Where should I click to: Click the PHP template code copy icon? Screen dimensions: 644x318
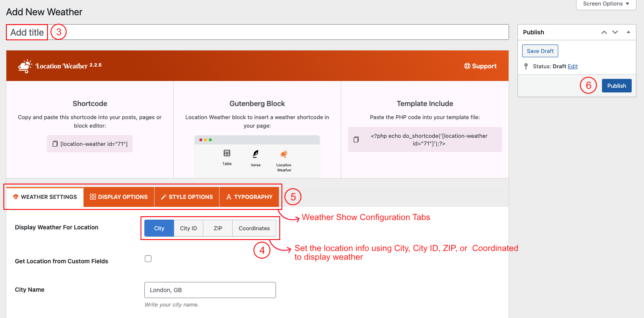[356, 139]
